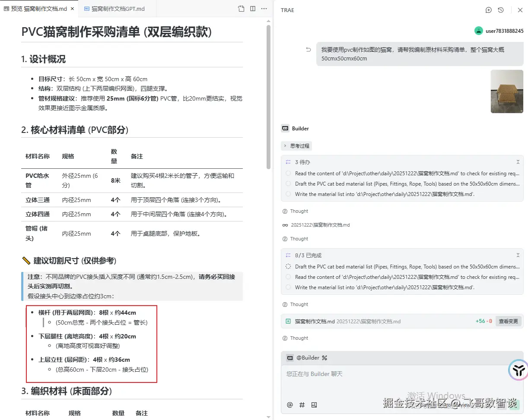Open the changed file 猫窝制作文档.md entry
The image size is (528, 420).
point(348,321)
